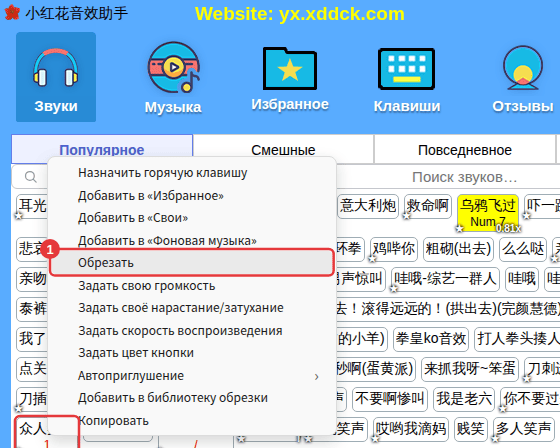Select Обрезать in context menu
560x448 pixels.
pos(192,263)
